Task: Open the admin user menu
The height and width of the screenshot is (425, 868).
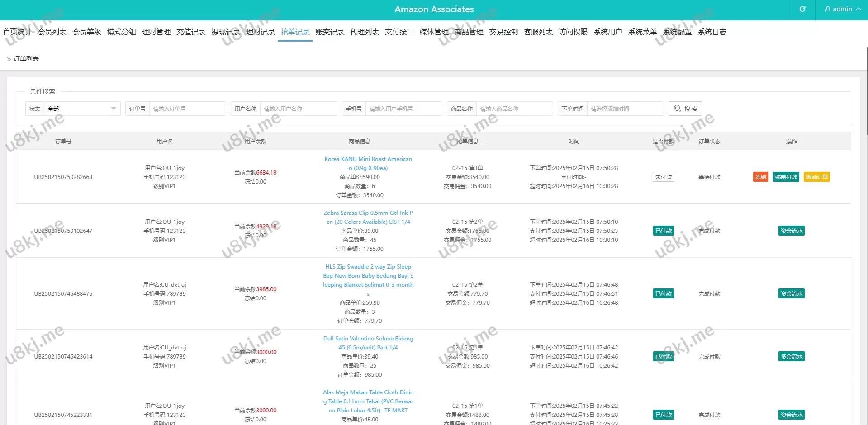Action: [842, 9]
